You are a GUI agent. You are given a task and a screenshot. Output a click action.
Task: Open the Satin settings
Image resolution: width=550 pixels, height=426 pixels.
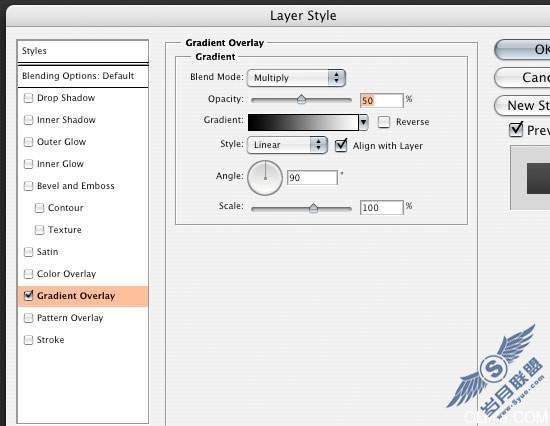point(47,252)
